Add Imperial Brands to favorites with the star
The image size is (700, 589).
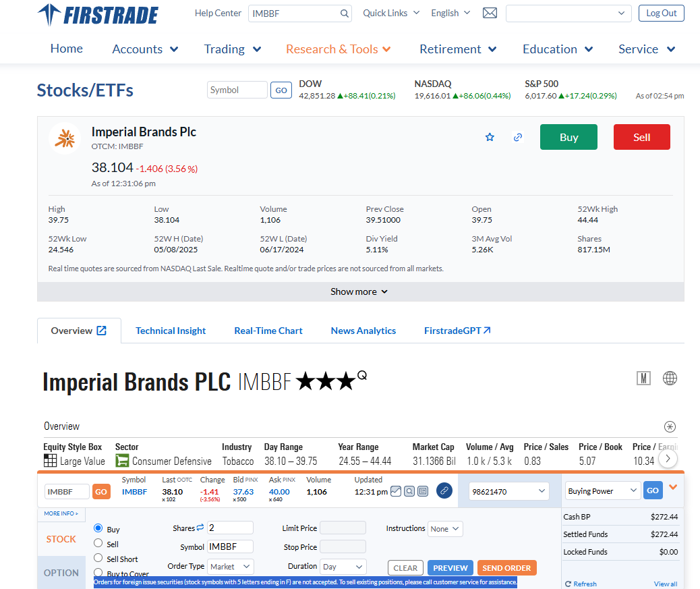490,137
